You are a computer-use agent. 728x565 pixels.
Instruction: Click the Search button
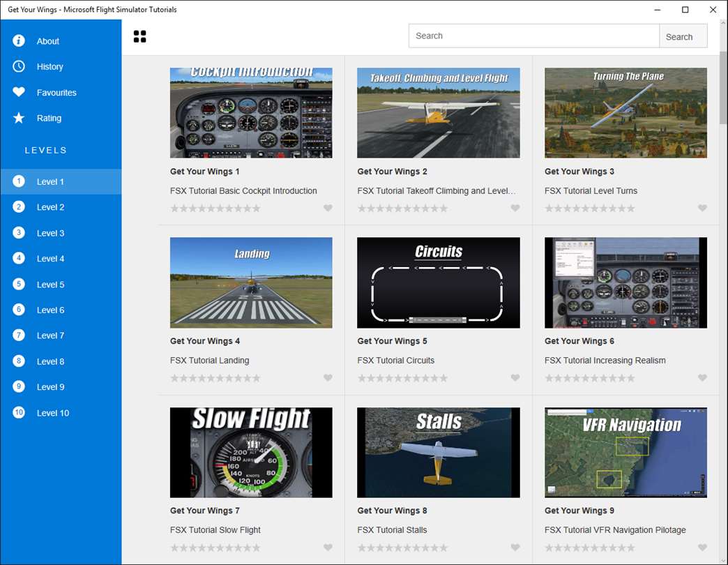click(683, 36)
